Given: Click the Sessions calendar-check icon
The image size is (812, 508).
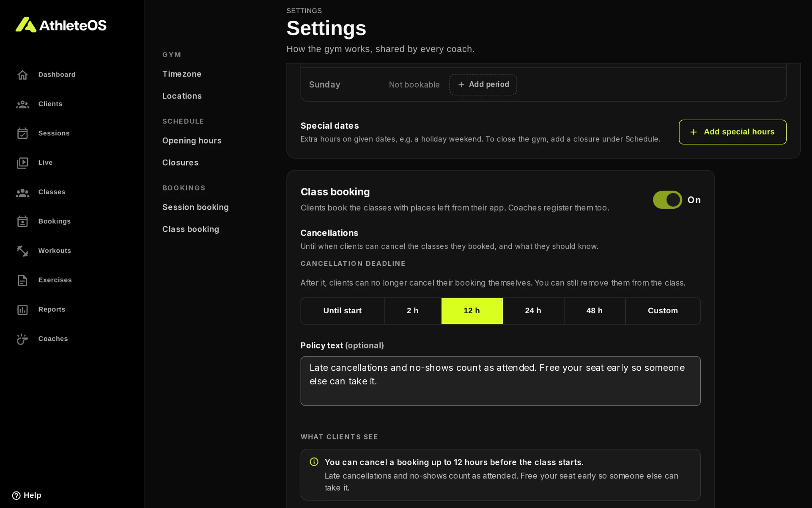Looking at the screenshot, I should tap(22, 133).
